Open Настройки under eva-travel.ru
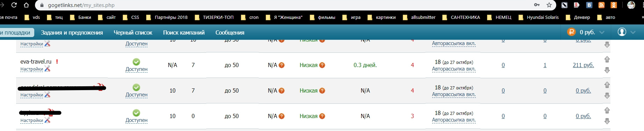The width and height of the screenshot is (644, 131). pos(31,69)
